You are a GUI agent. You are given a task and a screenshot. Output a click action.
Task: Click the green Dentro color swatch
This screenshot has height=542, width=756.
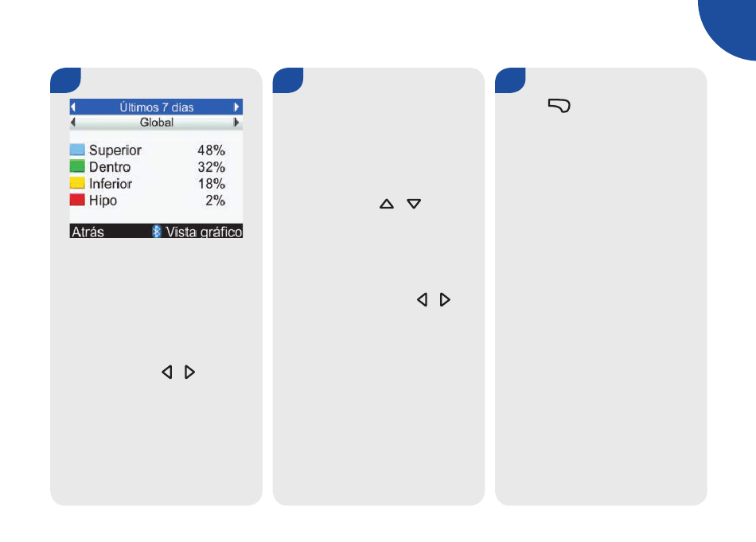point(77,166)
